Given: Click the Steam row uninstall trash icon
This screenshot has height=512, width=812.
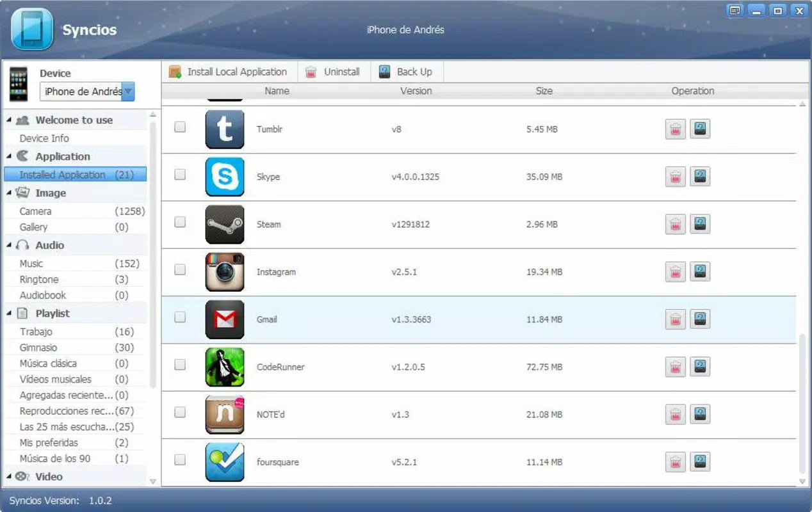Looking at the screenshot, I should click(675, 224).
